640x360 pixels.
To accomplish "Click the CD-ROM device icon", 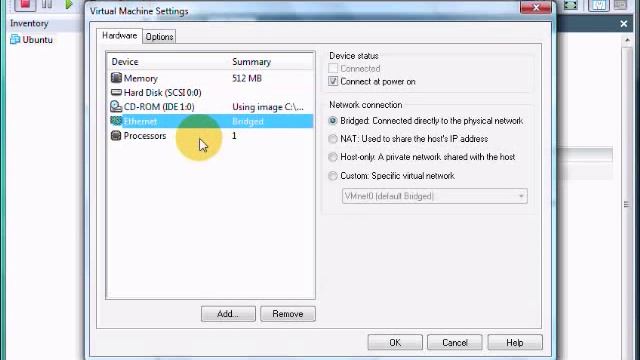I will (116, 107).
